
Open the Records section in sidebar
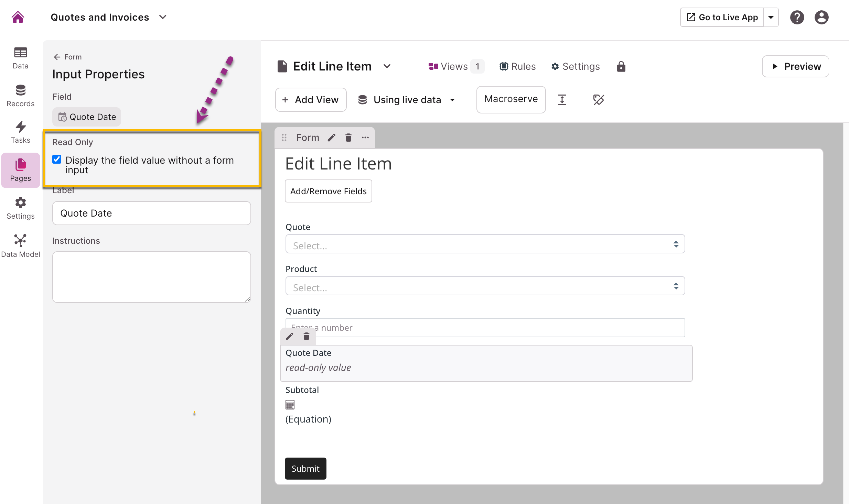[x=20, y=96]
